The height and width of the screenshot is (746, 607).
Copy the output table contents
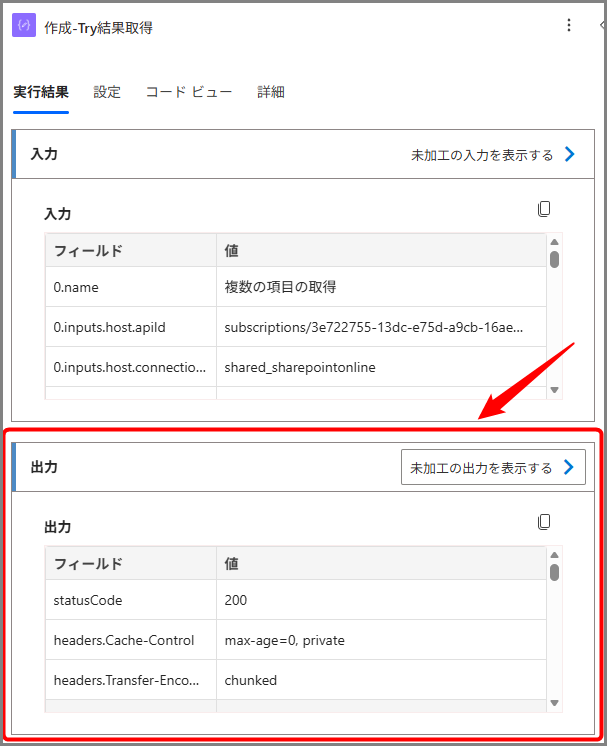click(x=544, y=522)
